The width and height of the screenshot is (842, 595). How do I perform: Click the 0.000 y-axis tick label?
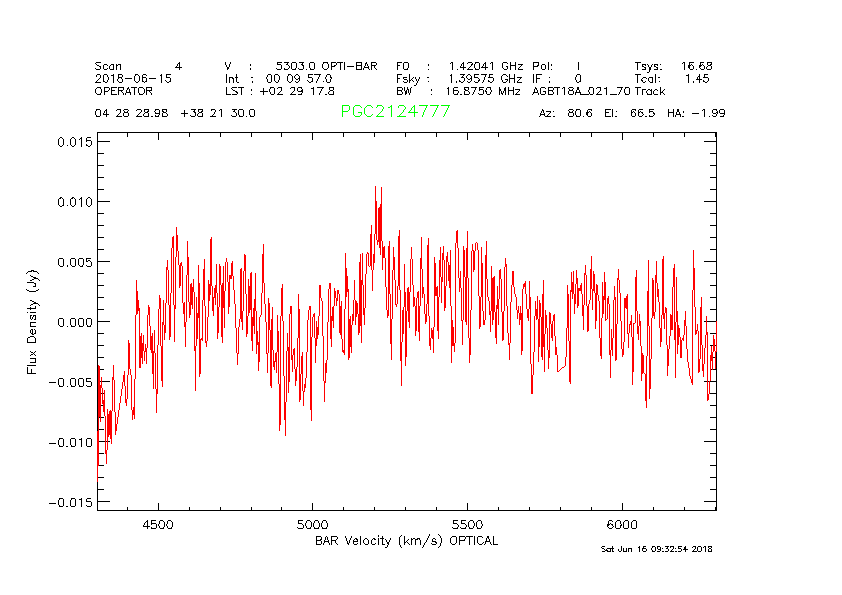[74, 322]
